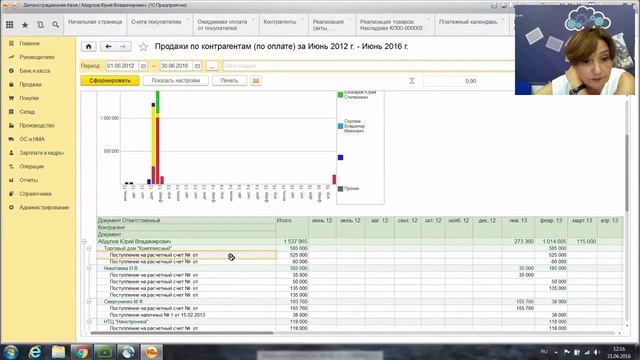Open Руководителю section in sidebar

38,57
